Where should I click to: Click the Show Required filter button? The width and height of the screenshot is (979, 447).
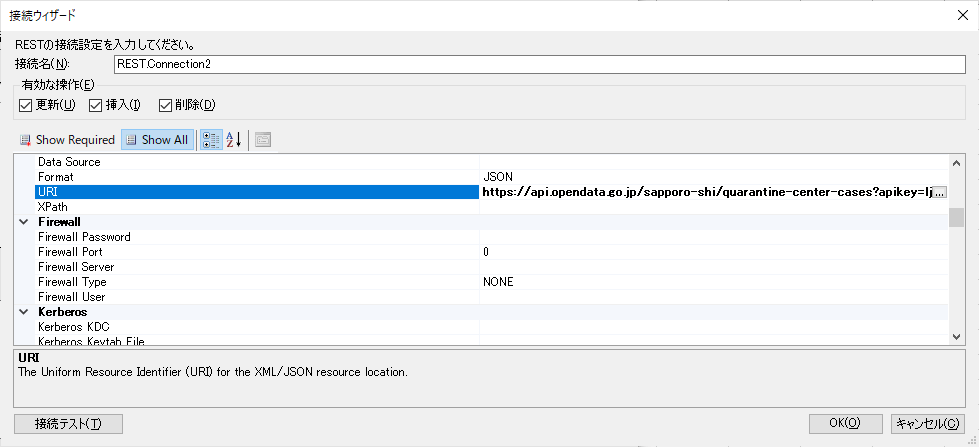pyautogui.click(x=67, y=140)
